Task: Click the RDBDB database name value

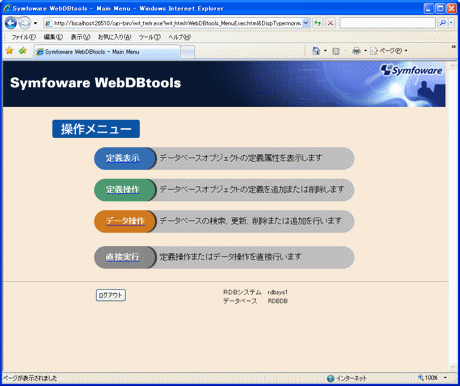Action: coord(277,301)
